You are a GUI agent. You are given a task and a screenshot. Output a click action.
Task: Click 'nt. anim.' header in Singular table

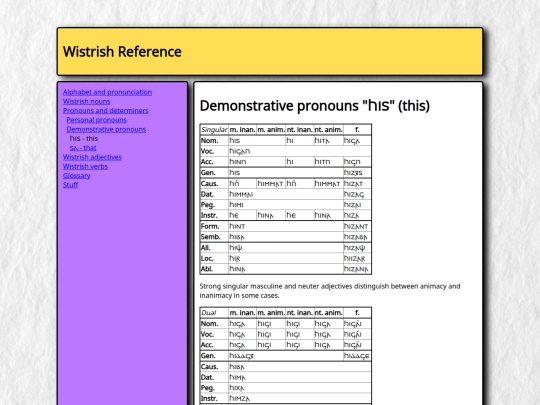pyautogui.click(x=329, y=130)
